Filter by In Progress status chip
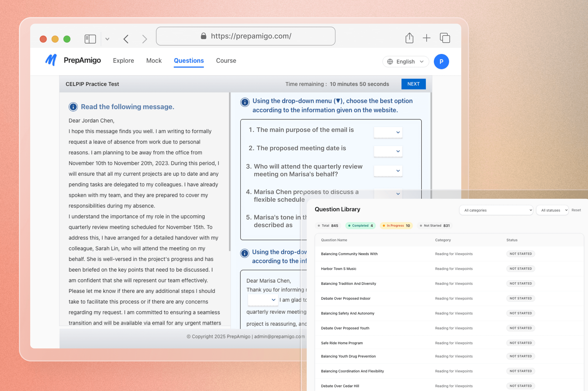The width and height of the screenshot is (588, 391). (x=396, y=226)
